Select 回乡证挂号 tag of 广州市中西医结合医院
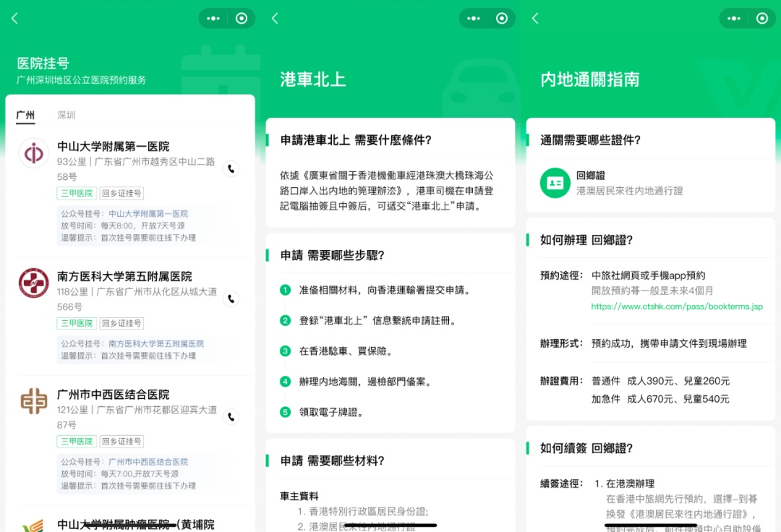 click(x=122, y=441)
